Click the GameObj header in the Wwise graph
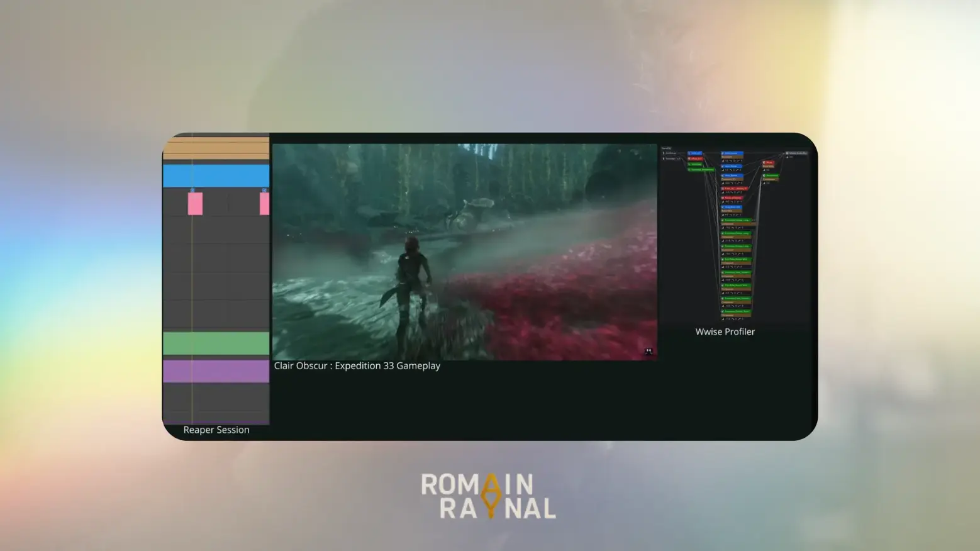The height and width of the screenshot is (551, 980). click(666, 148)
